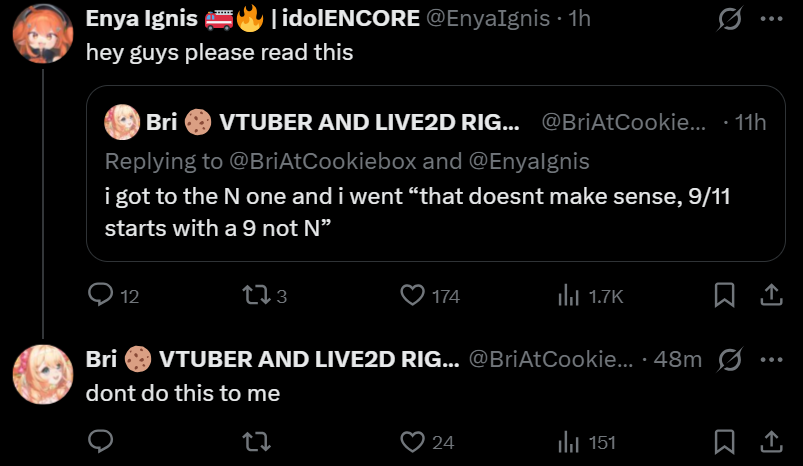The width and height of the screenshot is (803, 466).
Task: Open Enya Ignis's profile avatar
Action: tap(41, 37)
